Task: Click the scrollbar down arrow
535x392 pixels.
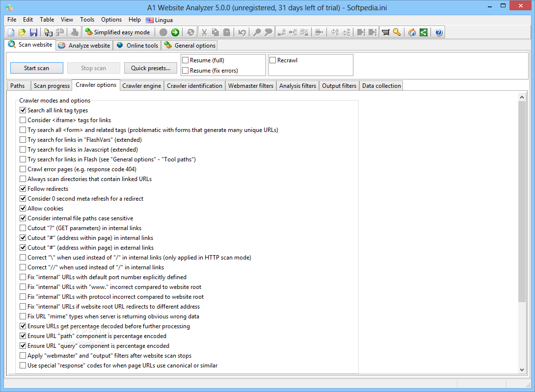Action: [522, 369]
